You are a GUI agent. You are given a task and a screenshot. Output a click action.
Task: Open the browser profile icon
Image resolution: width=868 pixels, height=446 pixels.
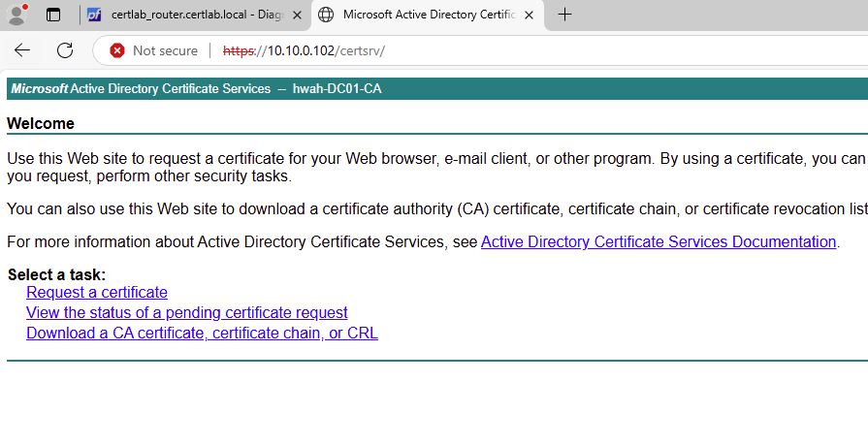pos(16,15)
